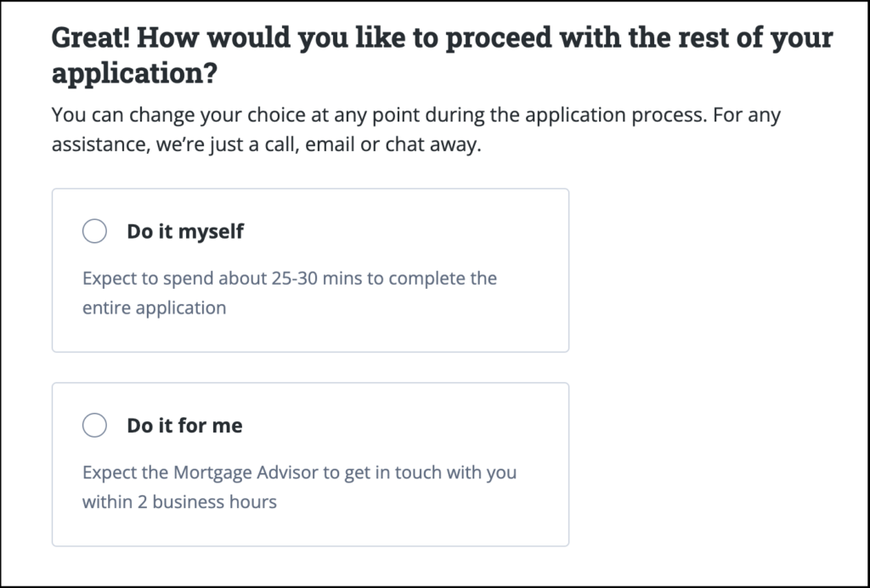
Task: Click the "Do it myself" bold label
Action: (x=185, y=231)
